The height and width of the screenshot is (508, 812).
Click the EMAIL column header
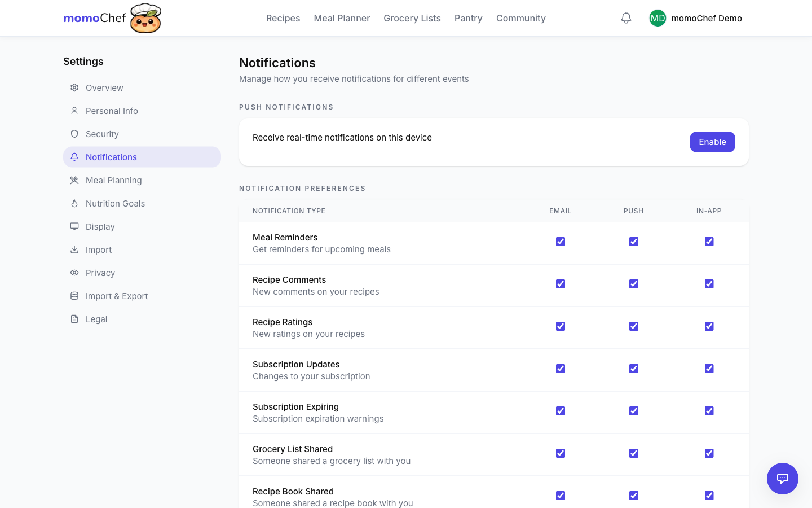[561, 211]
